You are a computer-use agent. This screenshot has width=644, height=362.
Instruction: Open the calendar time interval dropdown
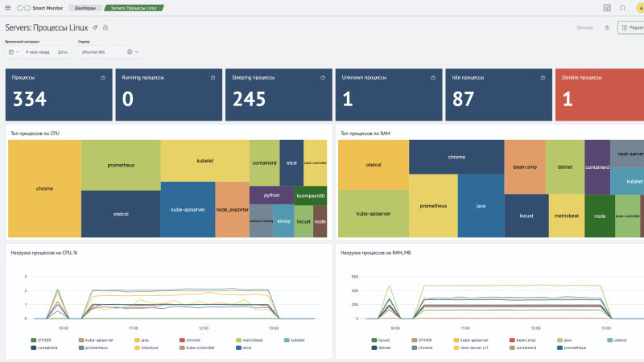click(14, 52)
